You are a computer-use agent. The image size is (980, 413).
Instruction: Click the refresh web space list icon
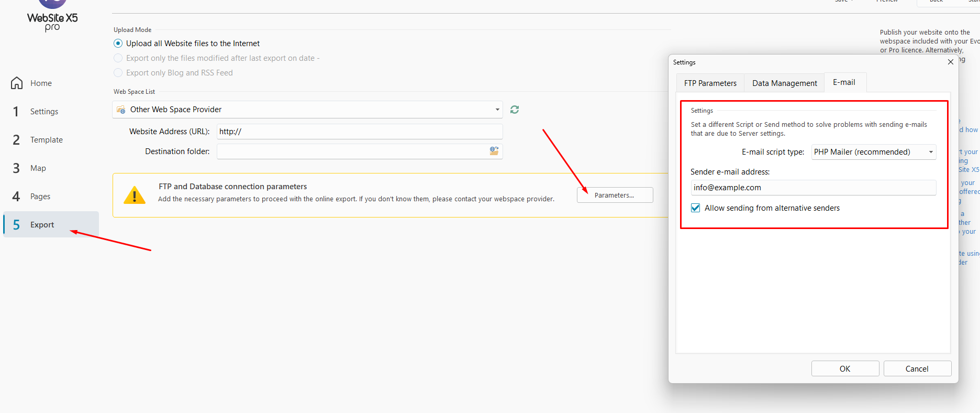(x=515, y=110)
